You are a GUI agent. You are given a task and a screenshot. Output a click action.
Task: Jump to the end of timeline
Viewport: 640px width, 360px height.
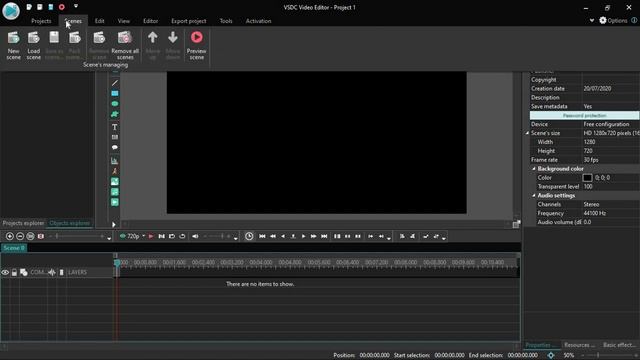(324, 236)
